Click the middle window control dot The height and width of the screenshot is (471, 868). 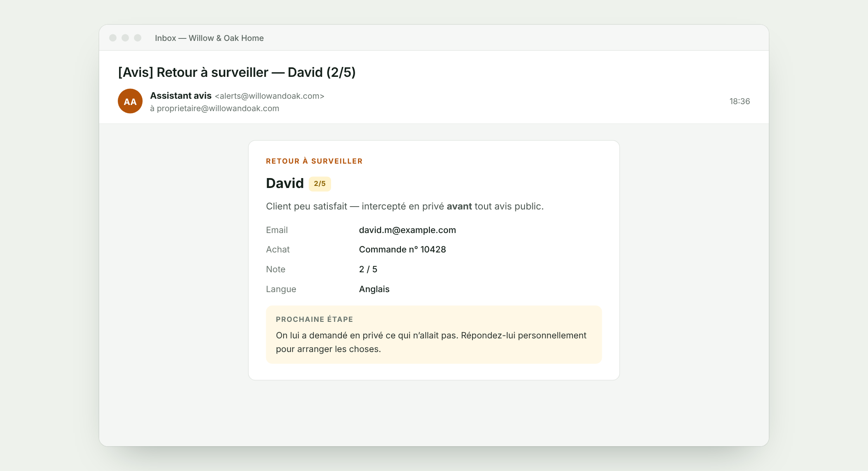(x=125, y=38)
